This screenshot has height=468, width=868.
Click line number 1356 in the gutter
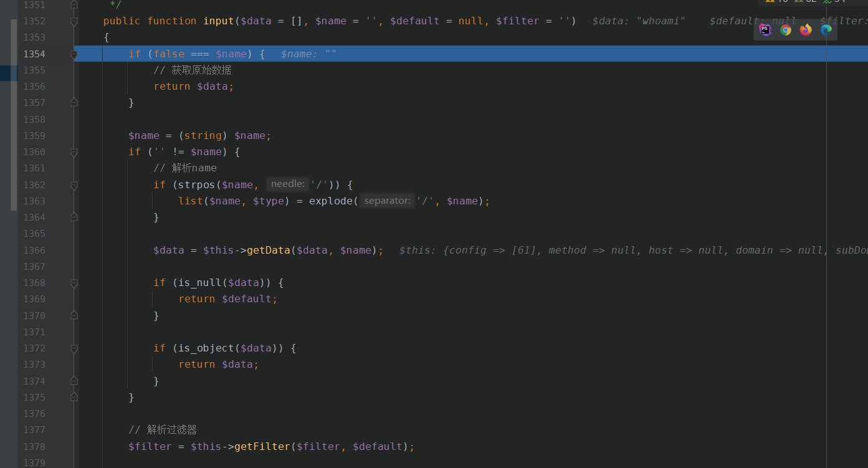pos(34,86)
